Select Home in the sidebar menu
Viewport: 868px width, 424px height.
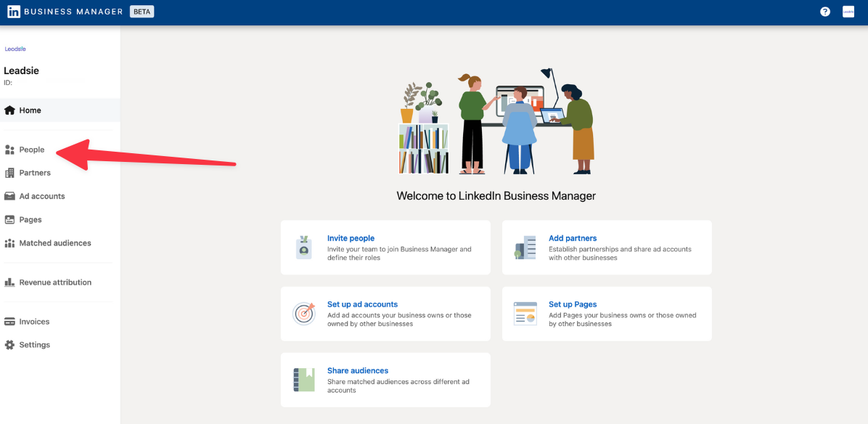coord(31,110)
